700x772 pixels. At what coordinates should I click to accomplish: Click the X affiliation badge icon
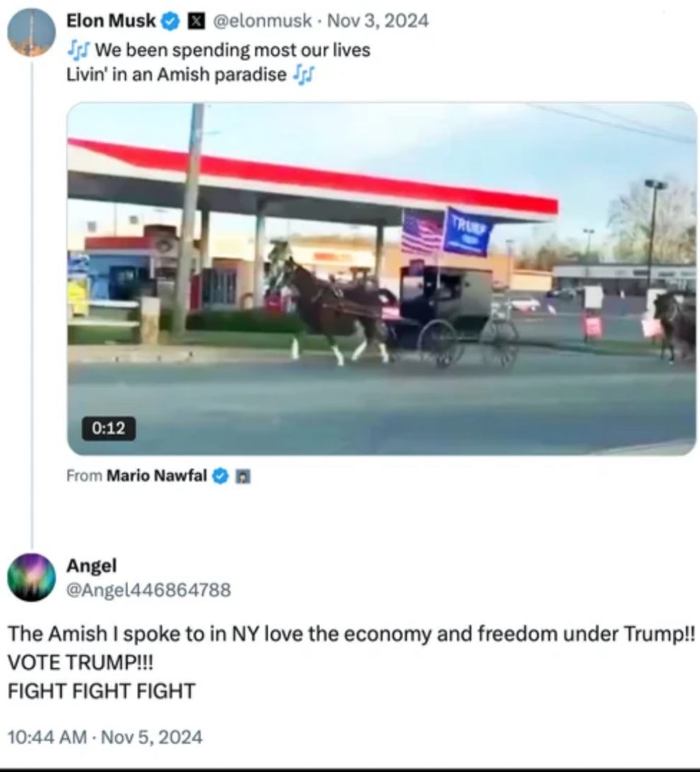[x=197, y=21]
